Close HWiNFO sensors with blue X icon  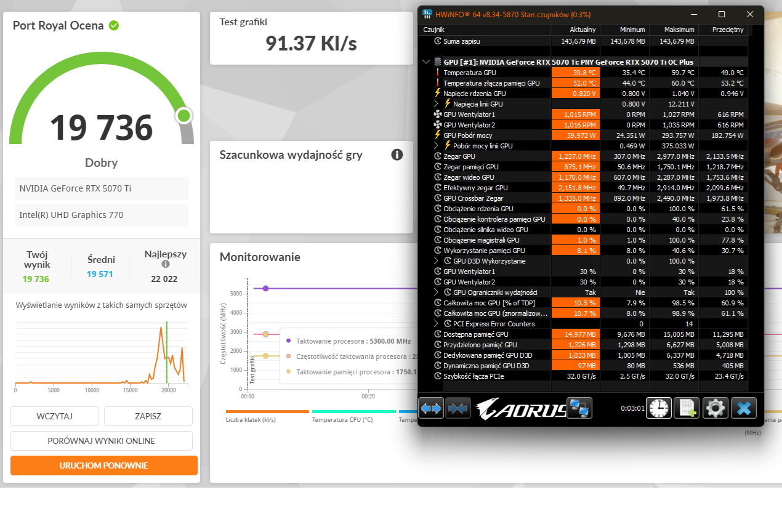(x=744, y=408)
